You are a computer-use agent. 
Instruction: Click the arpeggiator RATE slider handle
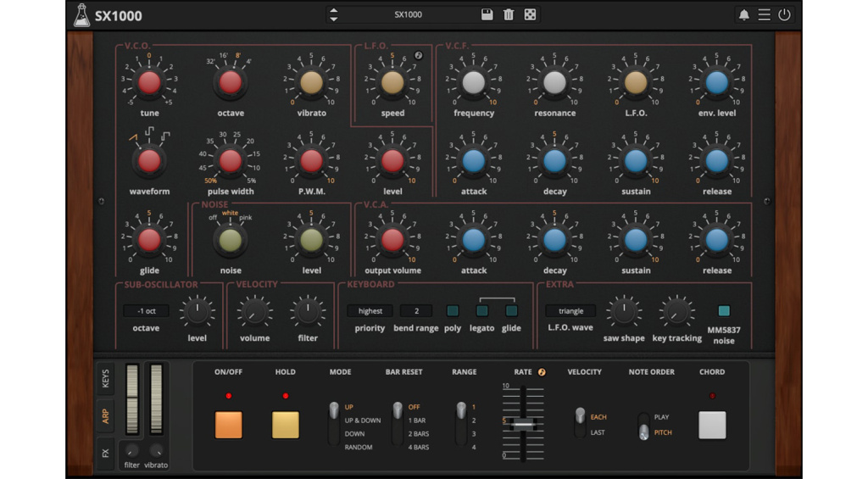click(x=522, y=425)
